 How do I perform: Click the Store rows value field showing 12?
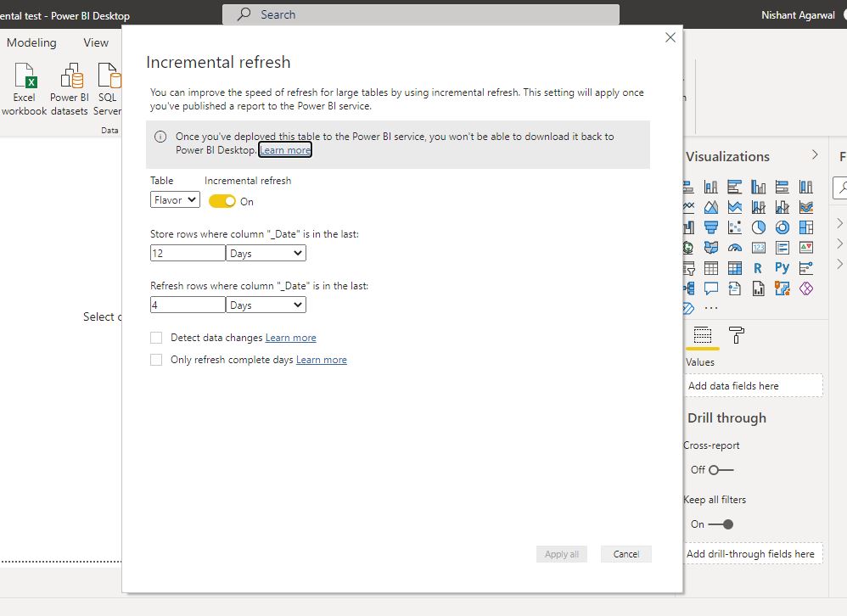(x=188, y=253)
